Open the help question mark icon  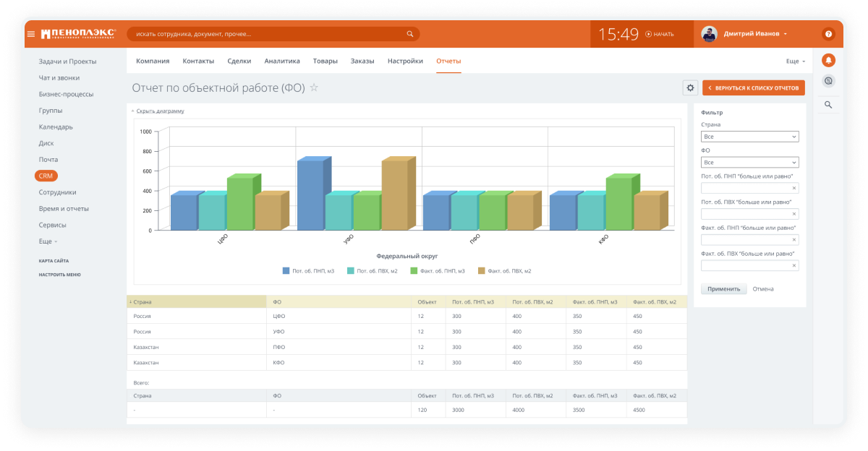pos(828,34)
